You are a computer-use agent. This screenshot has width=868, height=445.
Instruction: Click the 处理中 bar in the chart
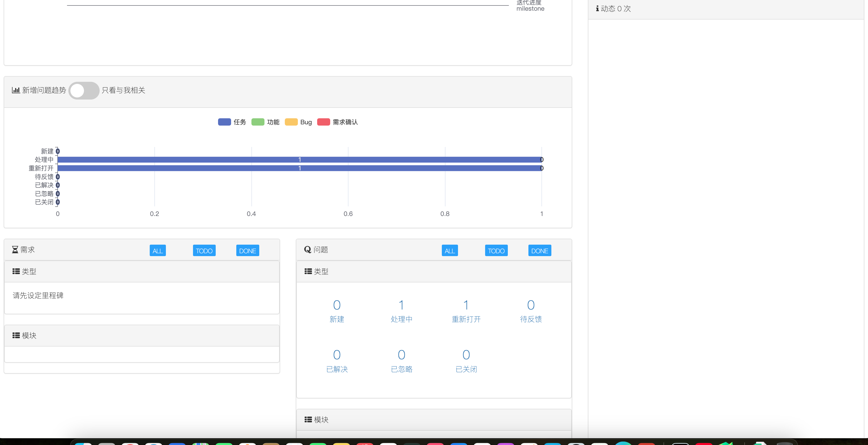tap(300, 159)
